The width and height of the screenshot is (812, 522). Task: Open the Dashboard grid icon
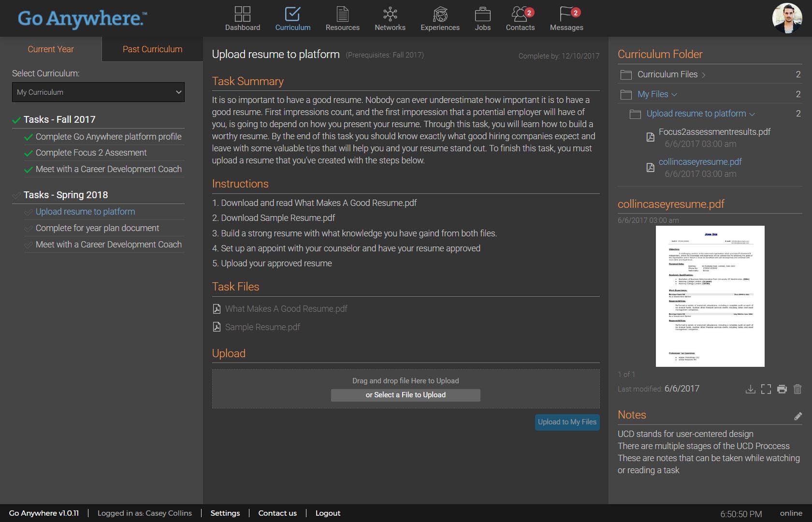pos(242,14)
